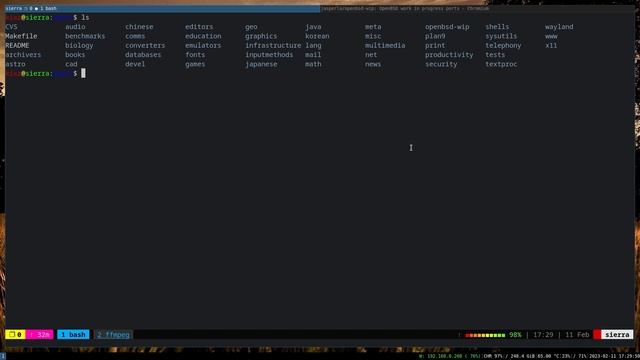The image size is (640, 360).
Task: Click the 'cad' directory name
Action: point(71,64)
